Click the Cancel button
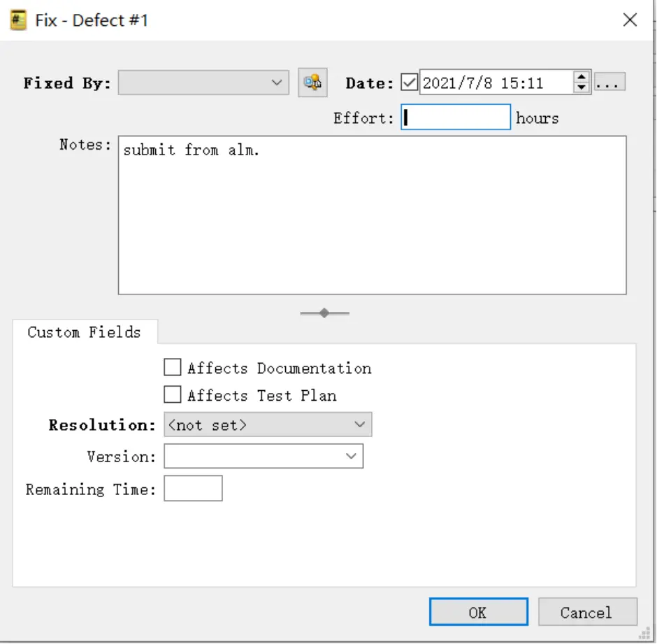 click(587, 613)
